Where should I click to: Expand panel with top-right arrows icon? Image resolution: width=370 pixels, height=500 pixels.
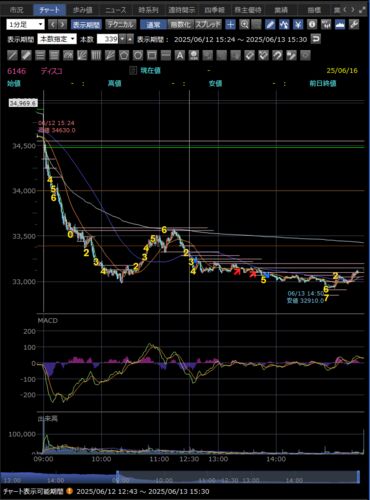(363, 10)
